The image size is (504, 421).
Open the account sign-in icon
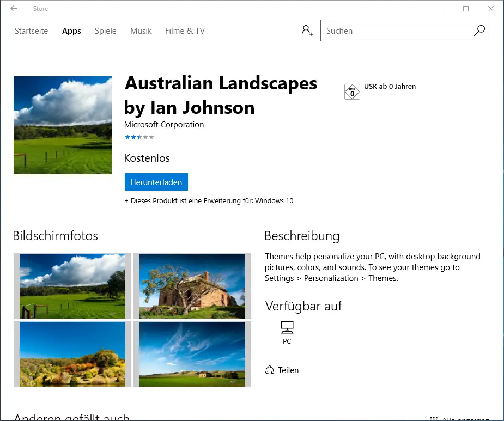click(x=307, y=30)
